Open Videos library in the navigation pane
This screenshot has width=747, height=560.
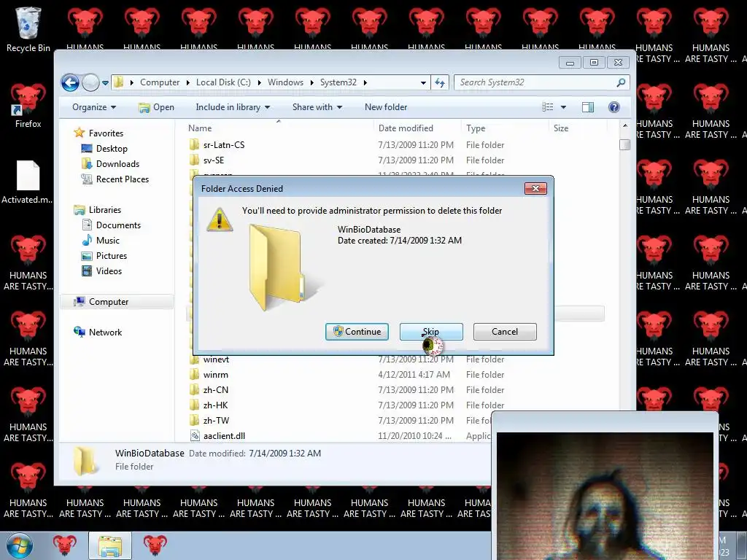102,271
